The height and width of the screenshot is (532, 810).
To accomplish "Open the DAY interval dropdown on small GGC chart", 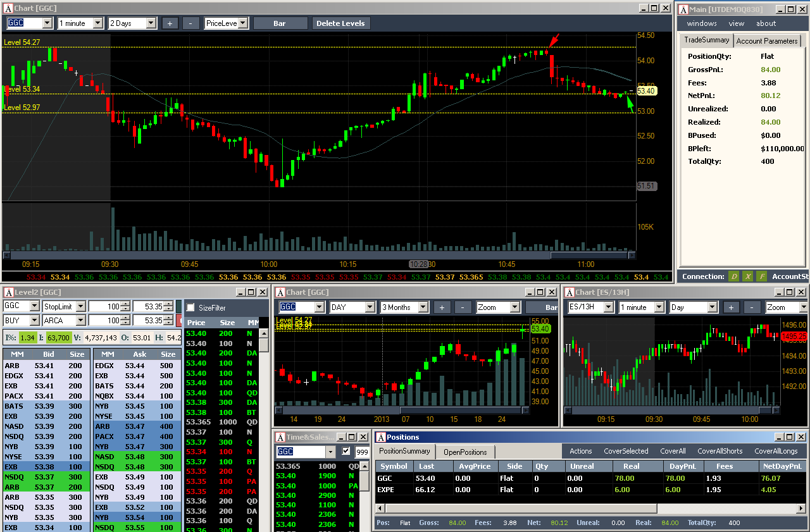I will (370, 307).
